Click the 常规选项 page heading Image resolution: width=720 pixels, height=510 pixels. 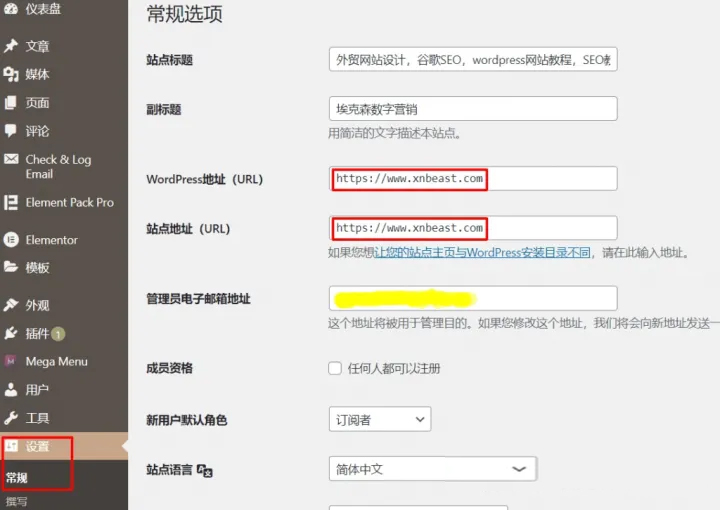click(x=185, y=14)
